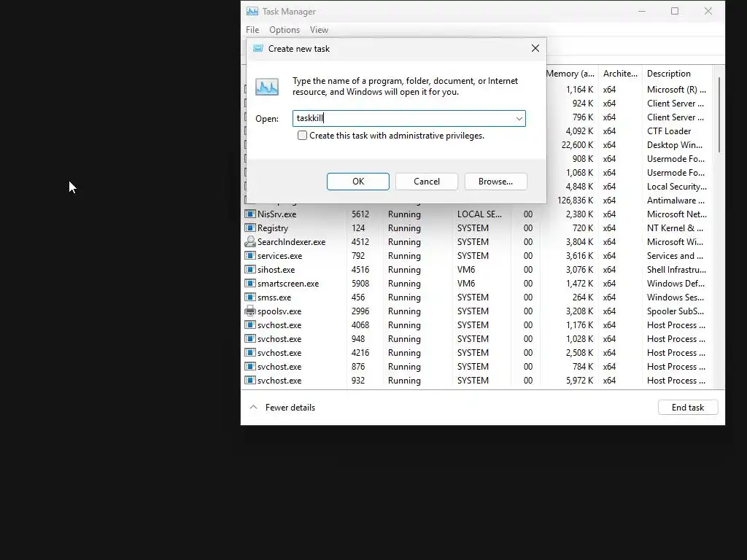Click the NT Kernel & ... description cell
Viewport: 747px width, 560px height.
click(x=675, y=228)
